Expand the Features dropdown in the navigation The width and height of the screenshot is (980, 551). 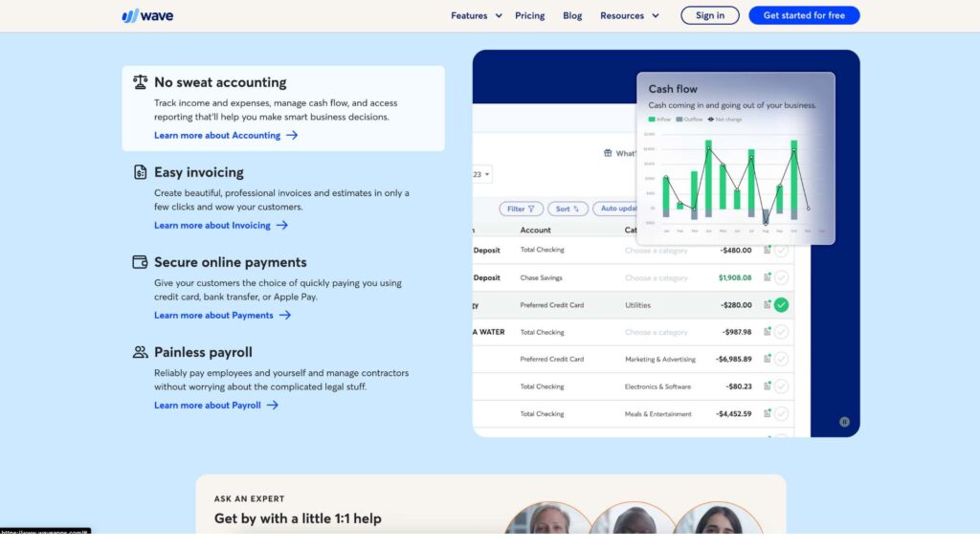point(476,15)
